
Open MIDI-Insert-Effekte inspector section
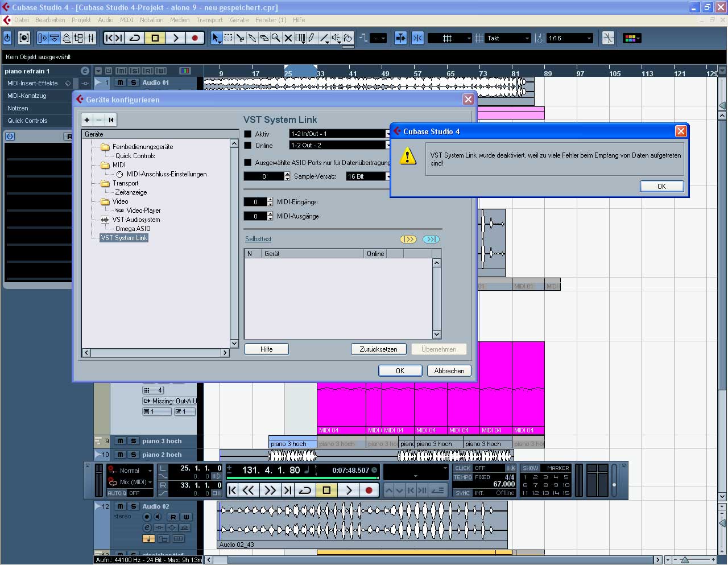[33, 83]
